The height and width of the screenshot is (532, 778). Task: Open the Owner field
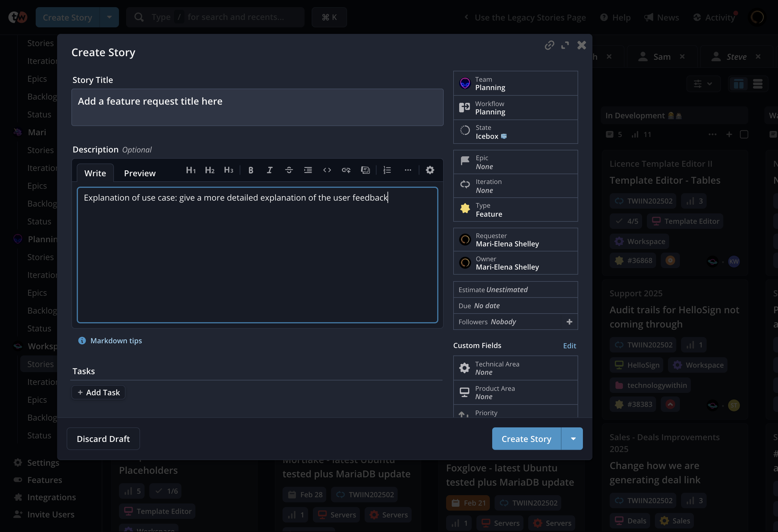(x=515, y=263)
